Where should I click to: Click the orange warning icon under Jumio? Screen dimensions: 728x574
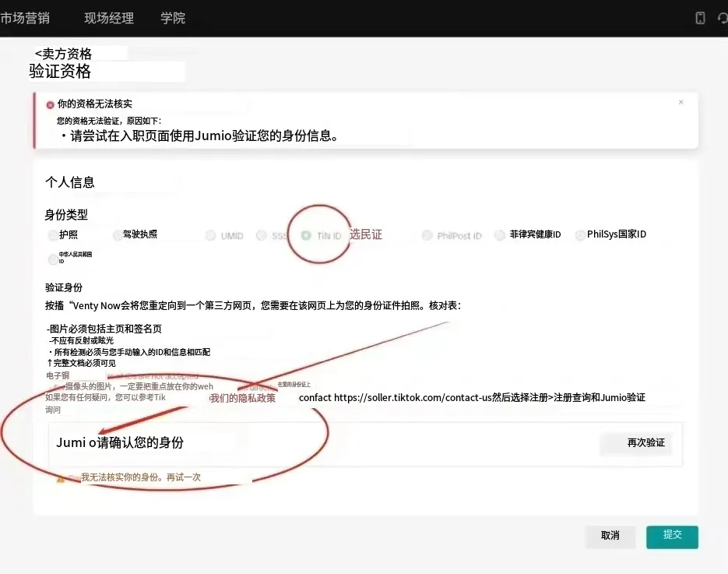[61, 479]
